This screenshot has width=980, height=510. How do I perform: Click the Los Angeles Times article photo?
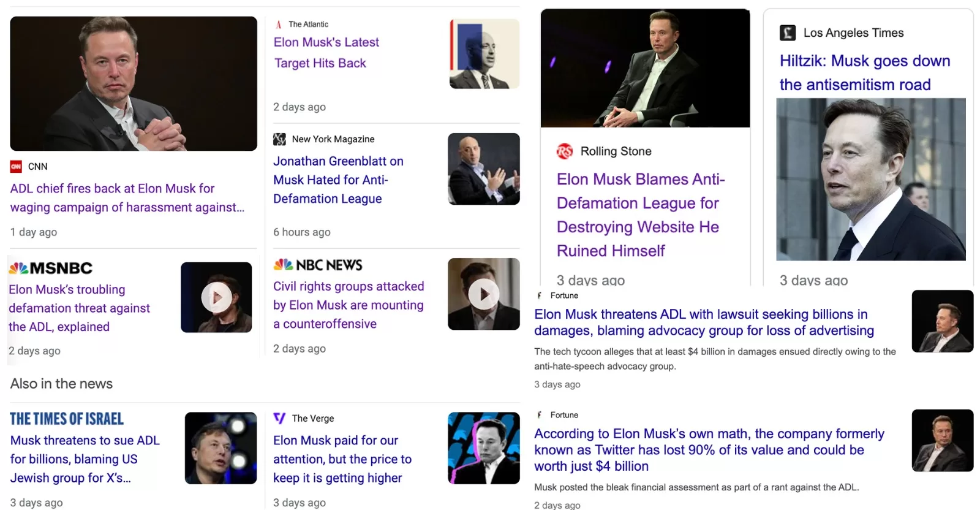pyautogui.click(x=870, y=179)
